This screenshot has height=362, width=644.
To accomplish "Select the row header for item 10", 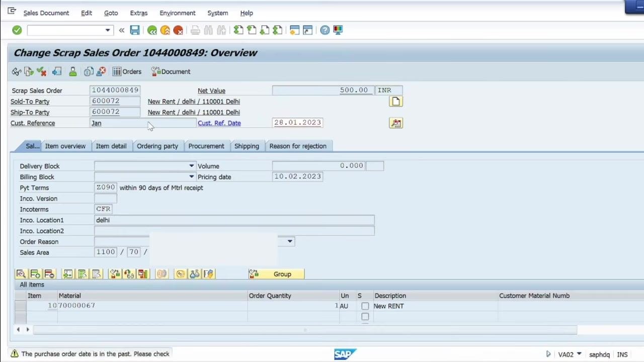I will point(20,306).
